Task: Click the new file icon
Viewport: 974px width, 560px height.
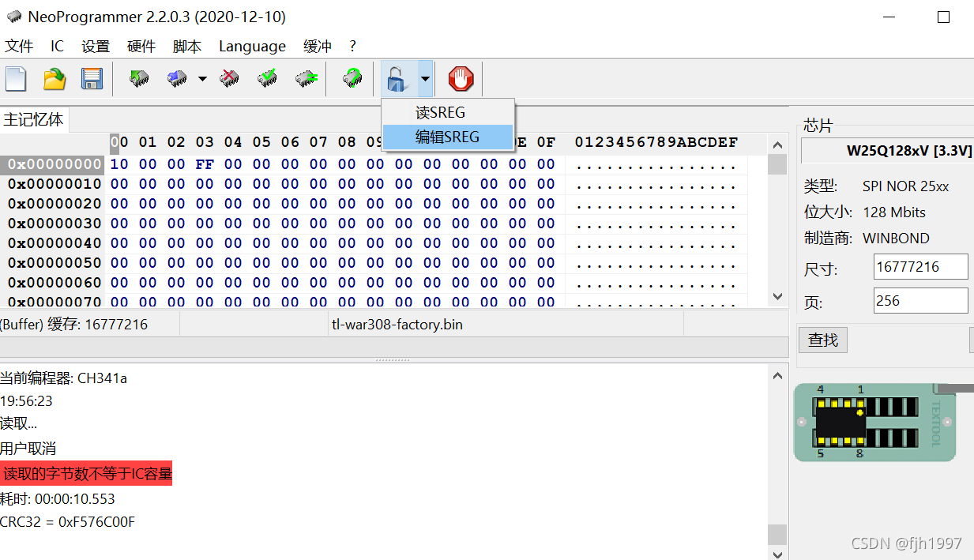Action: click(17, 79)
